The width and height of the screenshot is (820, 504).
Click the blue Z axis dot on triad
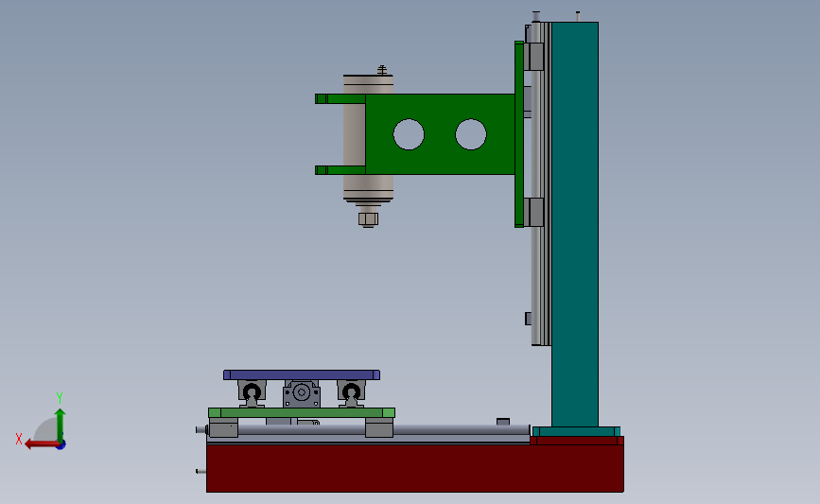(x=61, y=445)
